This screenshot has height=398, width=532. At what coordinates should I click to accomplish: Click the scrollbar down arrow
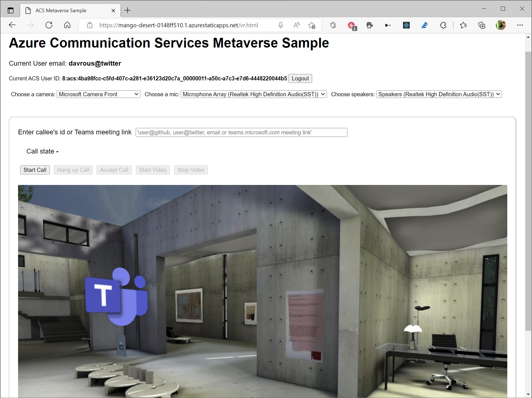(528, 394)
